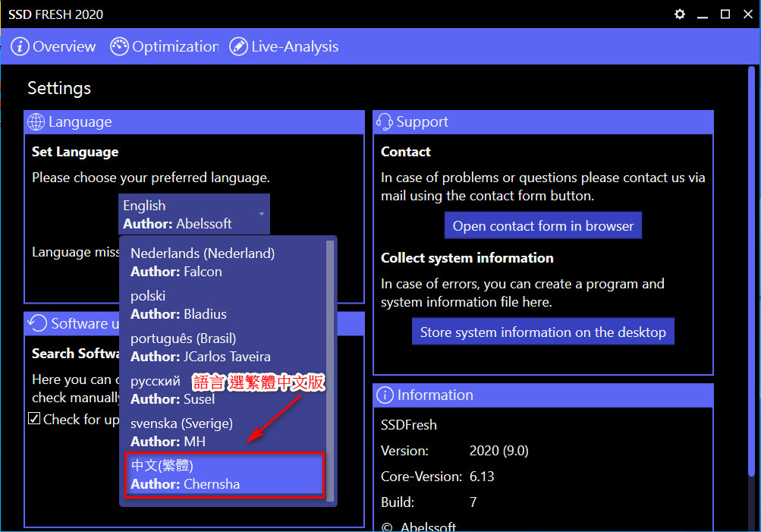Click the Information panel info icon
This screenshot has width=761, height=532.
[x=385, y=395]
